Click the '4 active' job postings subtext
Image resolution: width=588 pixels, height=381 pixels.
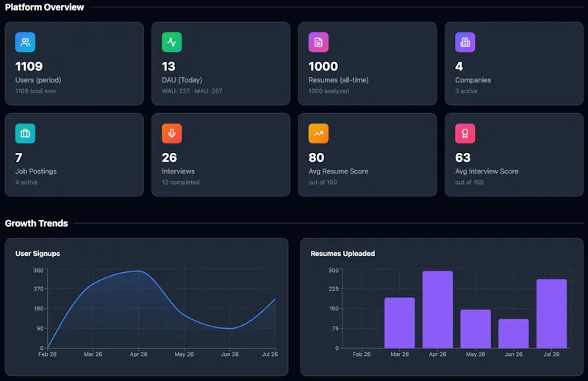tap(26, 182)
